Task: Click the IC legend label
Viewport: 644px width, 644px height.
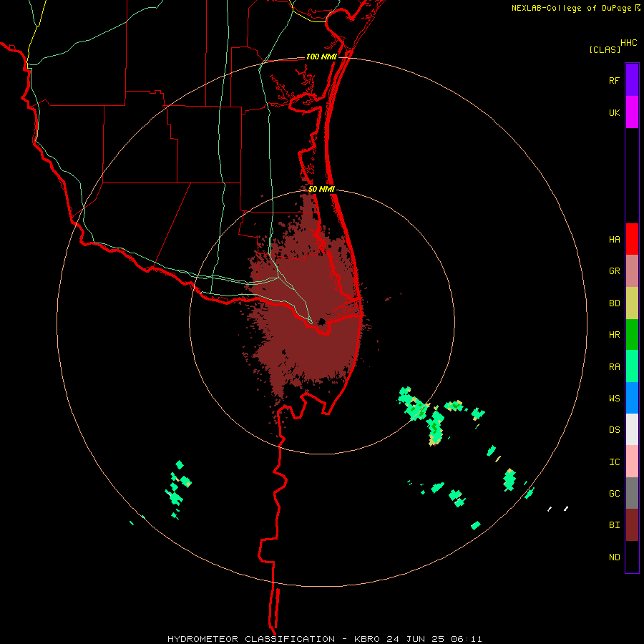Action: tap(614, 462)
